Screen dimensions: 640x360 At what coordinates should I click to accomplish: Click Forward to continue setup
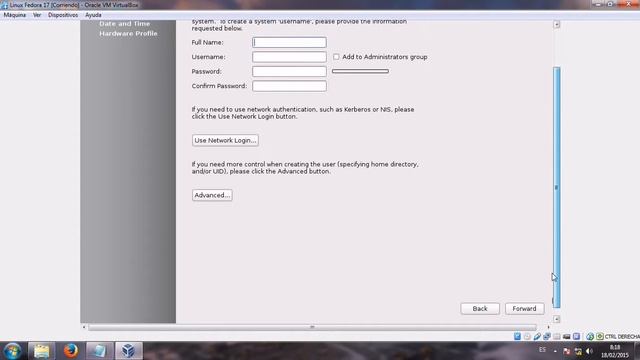[524, 309]
